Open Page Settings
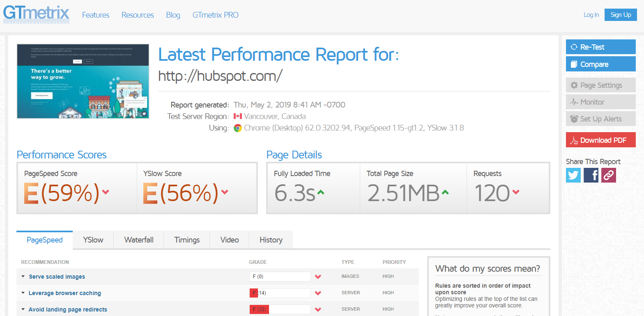Image resolution: width=644 pixels, height=316 pixels. coord(600,85)
